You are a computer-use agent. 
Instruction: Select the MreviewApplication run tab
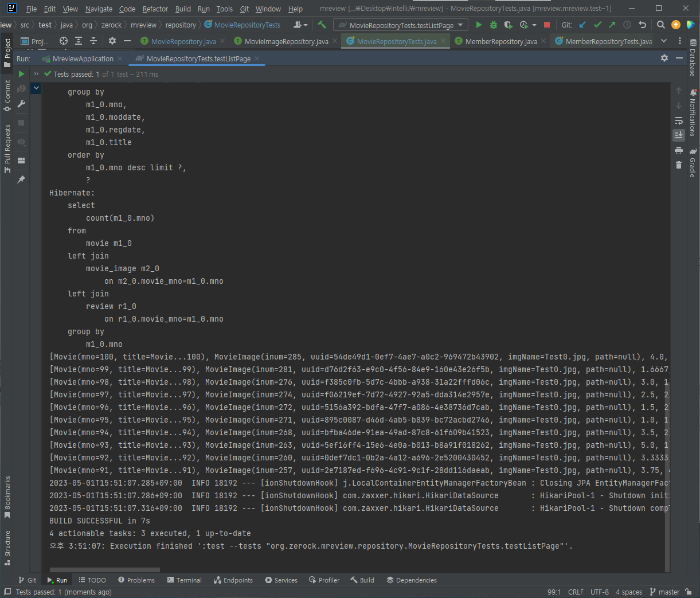coord(83,58)
